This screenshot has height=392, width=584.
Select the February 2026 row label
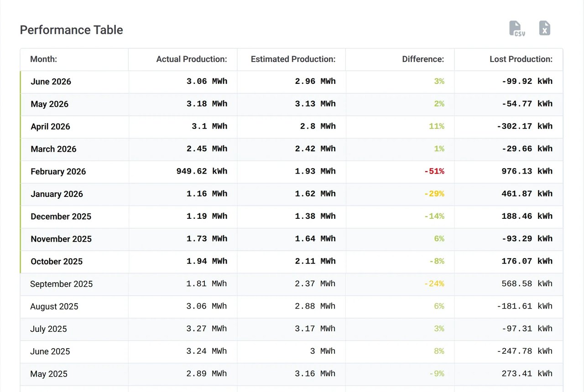click(58, 171)
